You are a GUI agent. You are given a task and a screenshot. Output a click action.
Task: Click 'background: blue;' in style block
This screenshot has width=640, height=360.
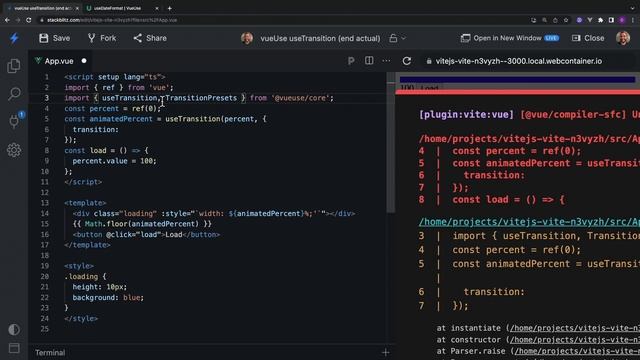tap(108, 298)
